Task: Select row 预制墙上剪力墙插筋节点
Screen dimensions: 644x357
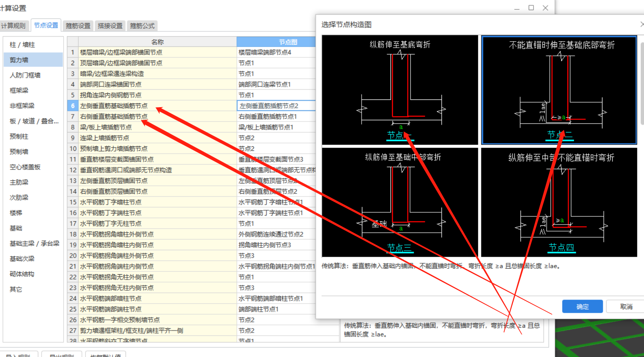Action: point(157,149)
